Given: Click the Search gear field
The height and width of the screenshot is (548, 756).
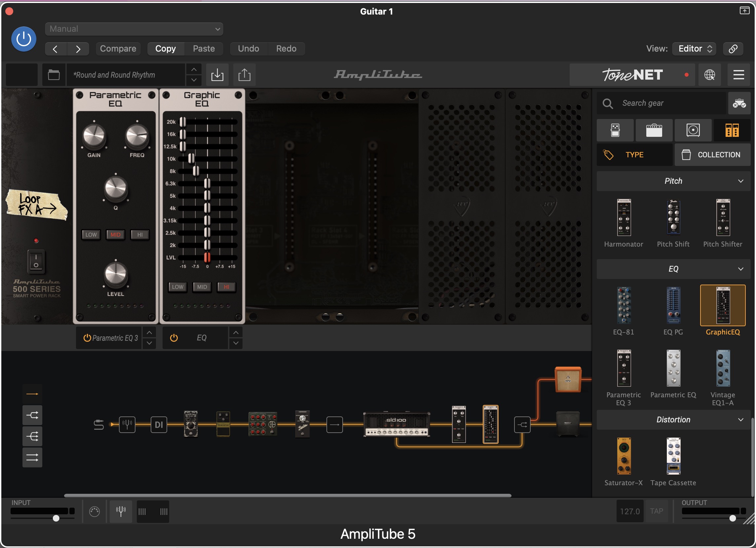Looking at the screenshot, I should [x=661, y=103].
